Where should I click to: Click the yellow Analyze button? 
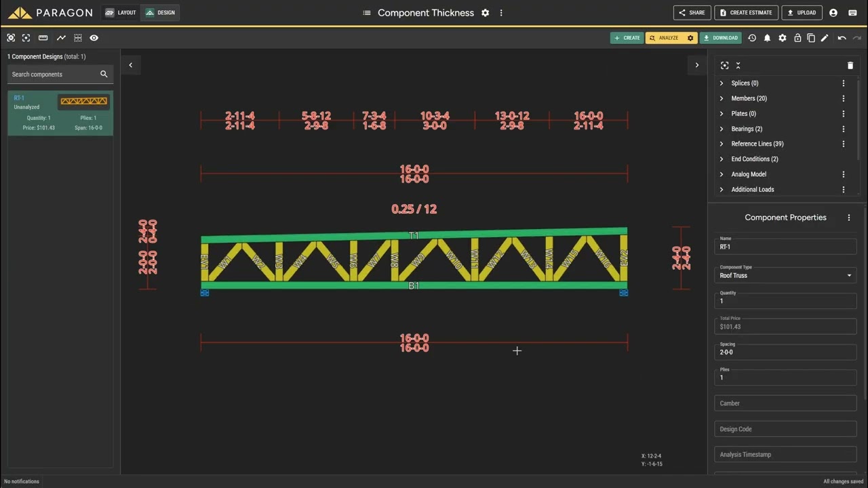pyautogui.click(x=665, y=38)
